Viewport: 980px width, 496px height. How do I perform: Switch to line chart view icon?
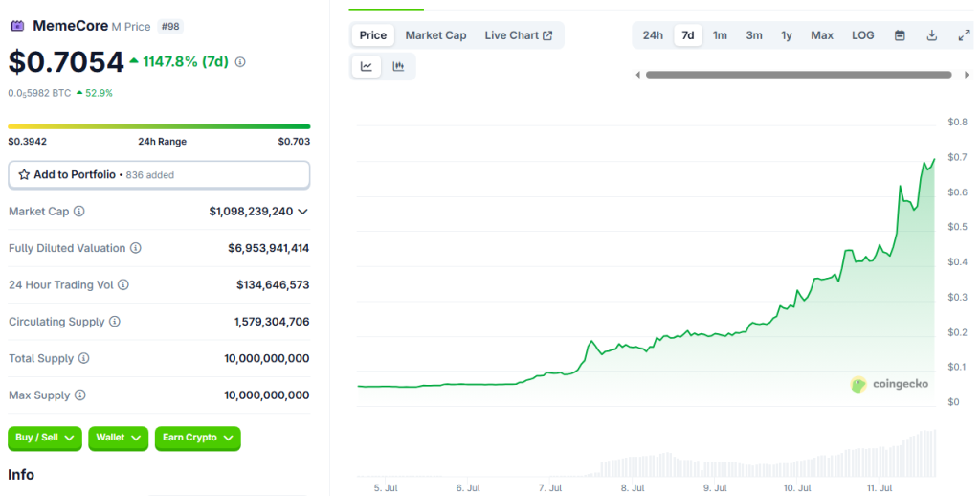(x=367, y=66)
